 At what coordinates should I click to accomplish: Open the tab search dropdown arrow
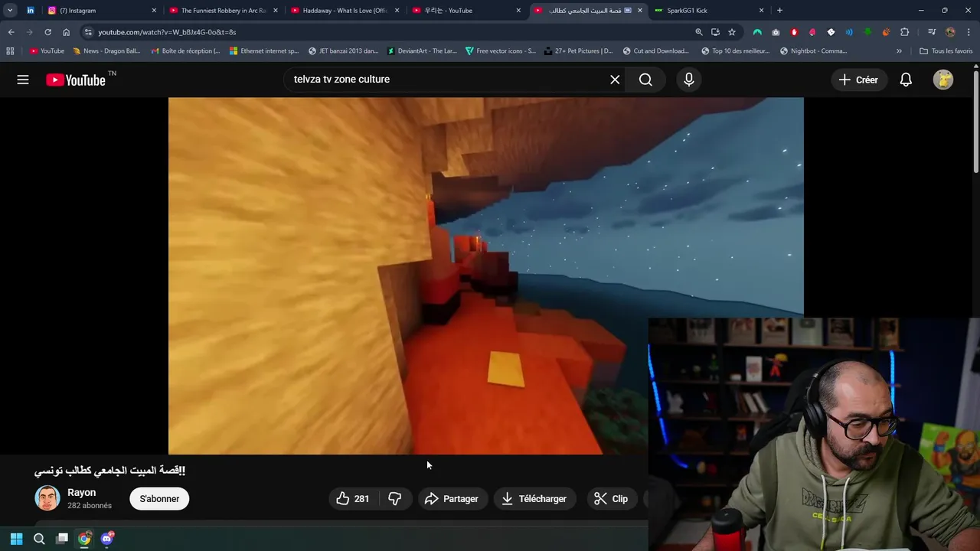click(10, 11)
